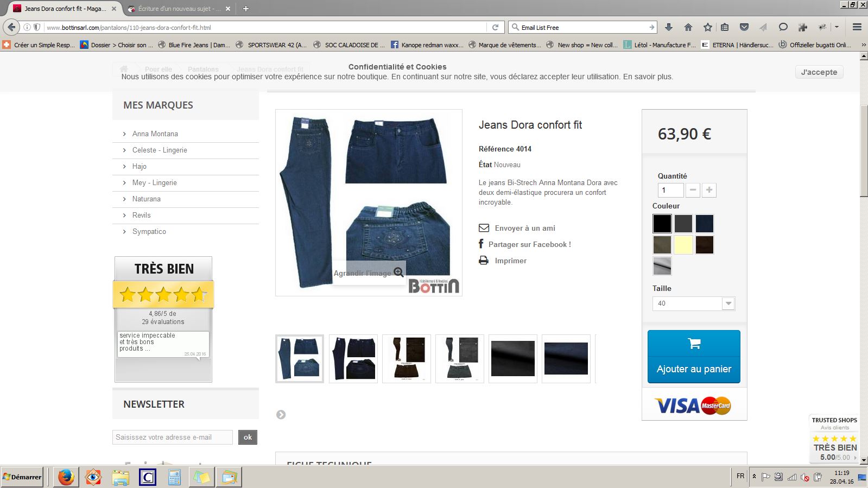Show bookmarks list icon in toolbar

click(725, 27)
